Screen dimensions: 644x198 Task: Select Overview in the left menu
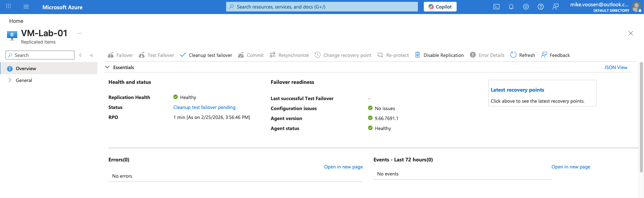tap(49, 68)
